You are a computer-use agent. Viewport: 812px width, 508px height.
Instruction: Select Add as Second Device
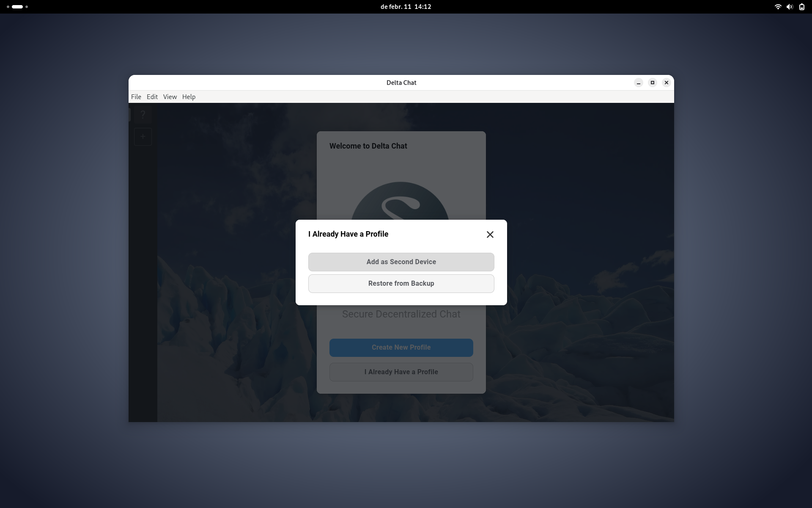401,262
